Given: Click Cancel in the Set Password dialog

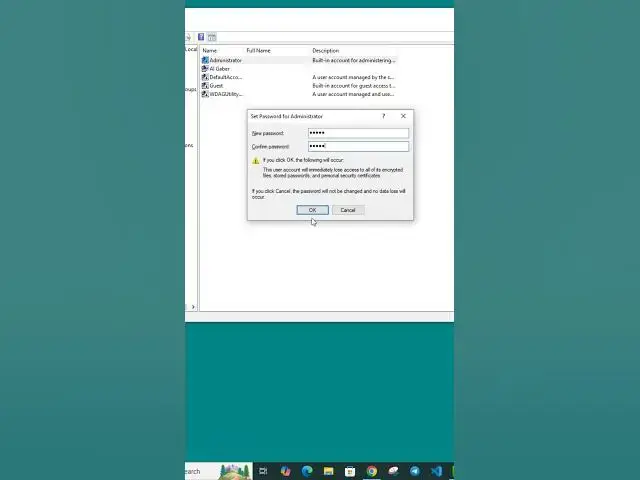Looking at the screenshot, I should pos(348,210).
